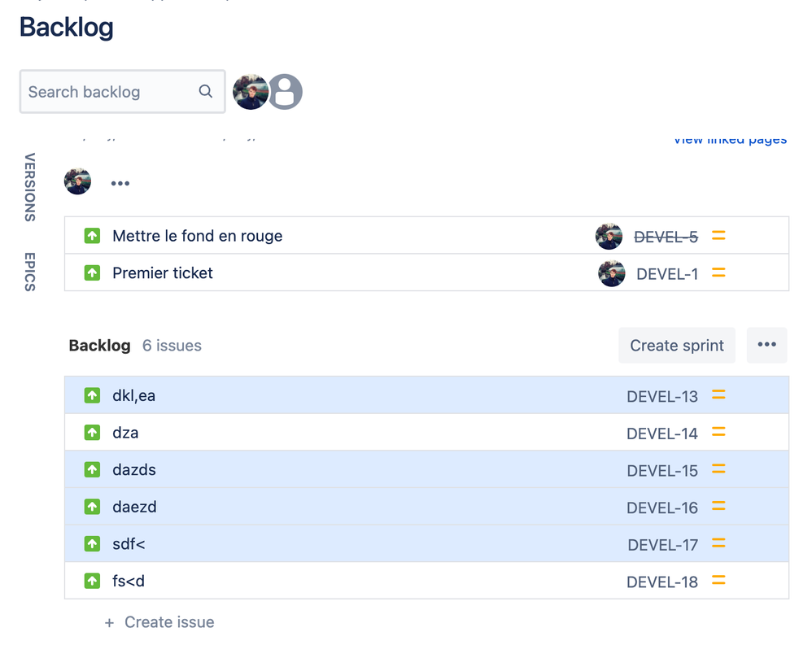
Task: Open the View linked pages link
Action: pyautogui.click(x=730, y=139)
